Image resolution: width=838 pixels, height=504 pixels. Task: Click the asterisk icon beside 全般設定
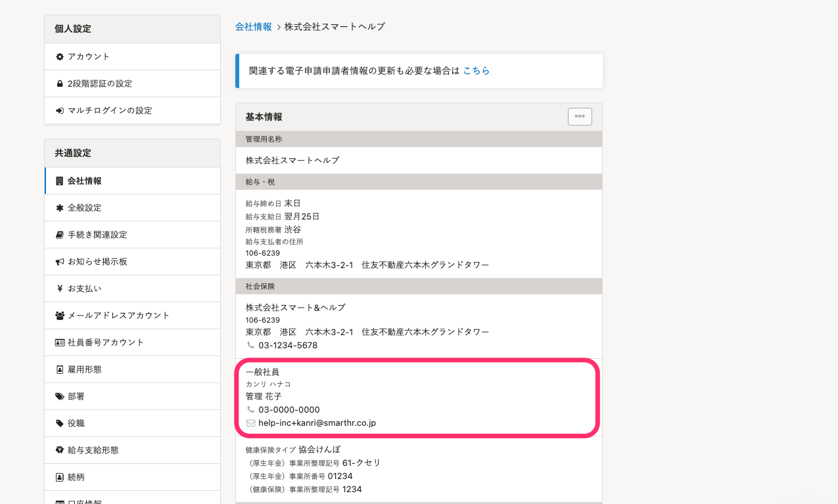[x=60, y=208]
